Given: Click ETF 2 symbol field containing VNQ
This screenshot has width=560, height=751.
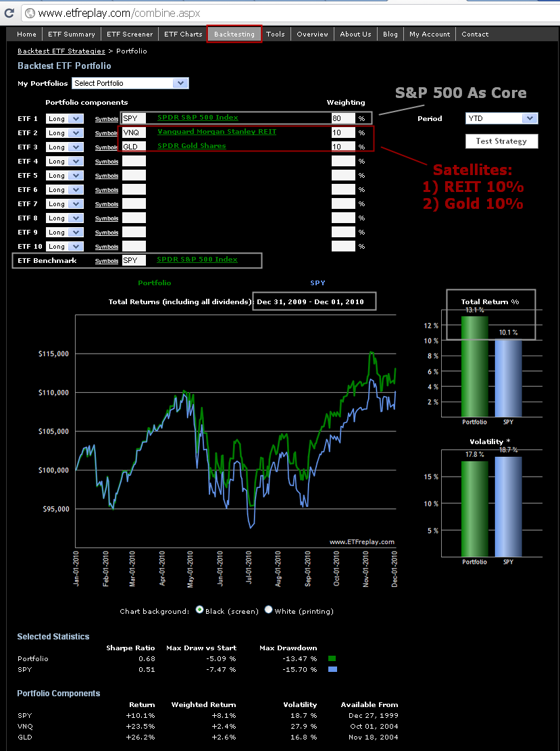Looking at the screenshot, I should (x=134, y=132).
